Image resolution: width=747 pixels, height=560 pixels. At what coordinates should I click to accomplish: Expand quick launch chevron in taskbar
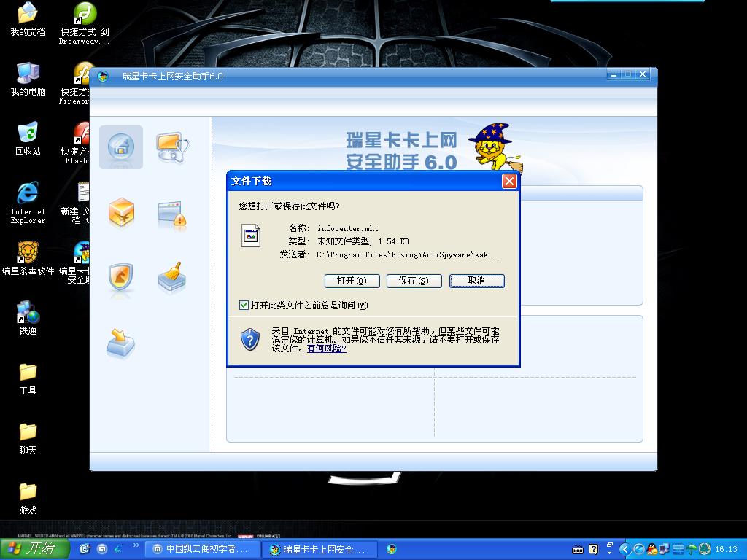coord(136,545)
